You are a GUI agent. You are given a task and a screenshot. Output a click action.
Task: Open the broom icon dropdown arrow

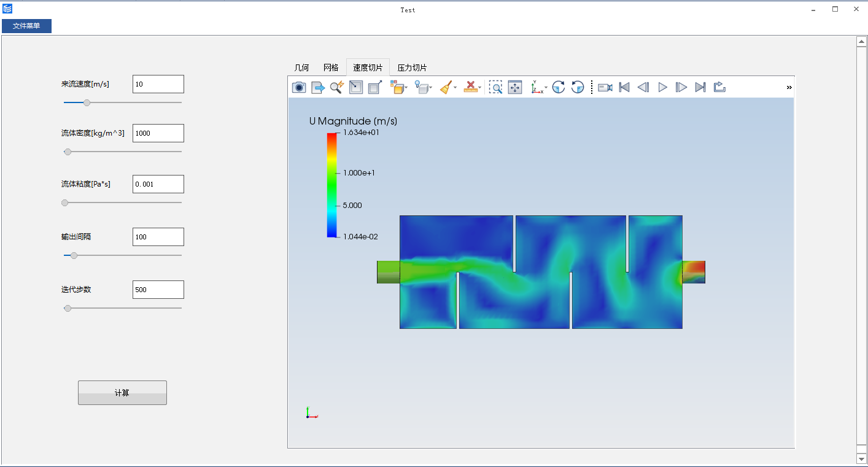click(x=455, y=88)
